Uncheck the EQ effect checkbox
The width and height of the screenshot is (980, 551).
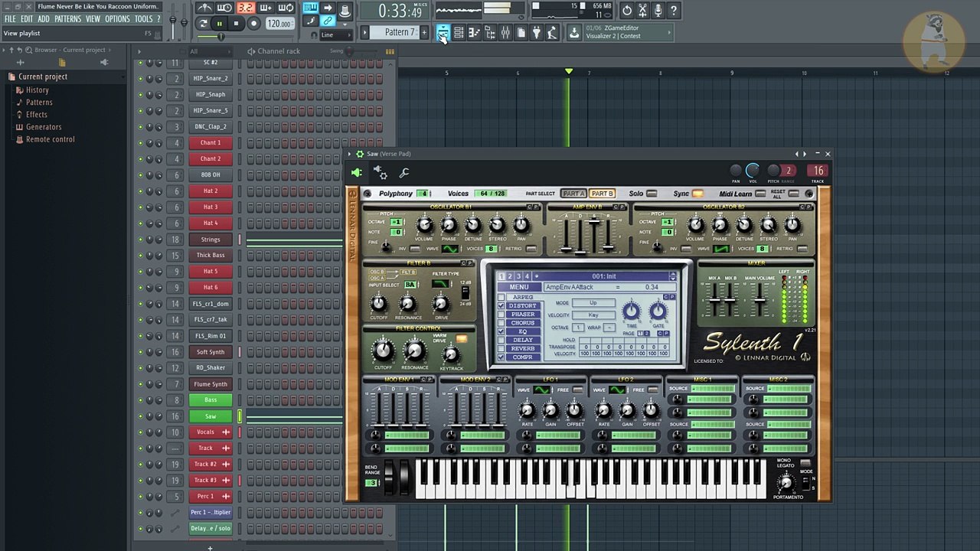(x=501, y=331)
